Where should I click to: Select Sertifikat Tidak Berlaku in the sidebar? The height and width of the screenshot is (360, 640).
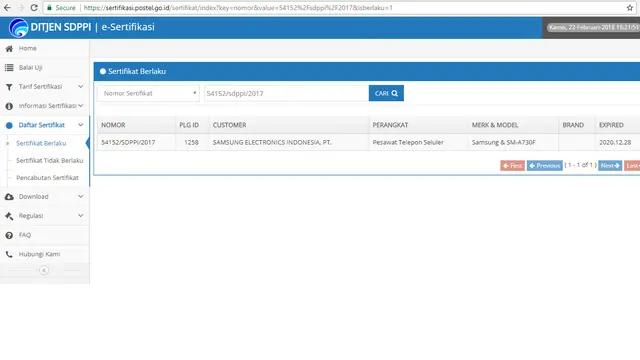pyautogui.click(x=50, y=160)
